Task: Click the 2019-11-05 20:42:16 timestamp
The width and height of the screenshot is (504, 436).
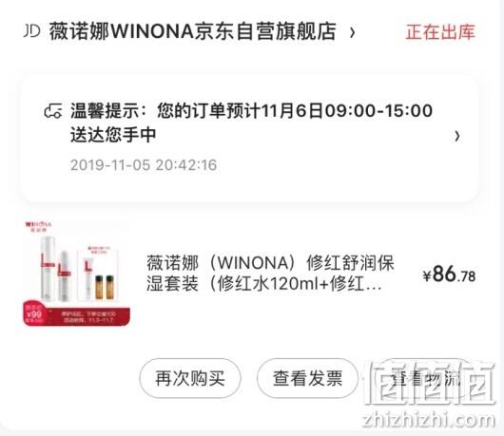Action: click(x=144, y=165)
